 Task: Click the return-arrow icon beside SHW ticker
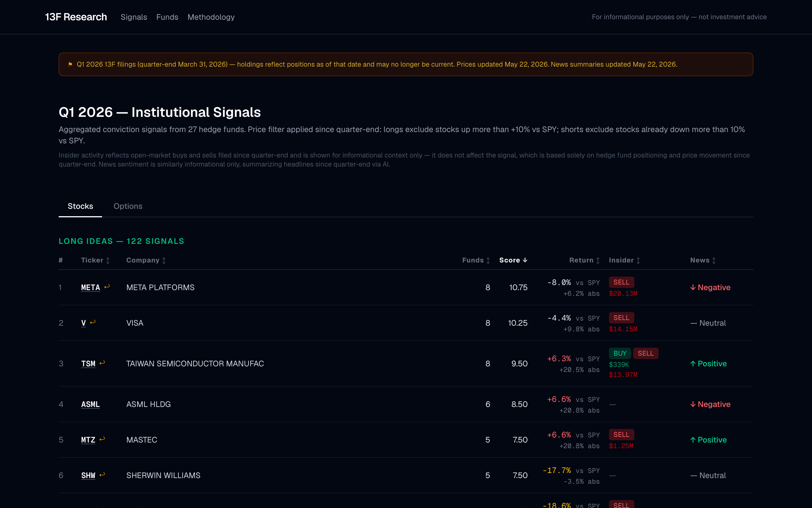point(102,475)
